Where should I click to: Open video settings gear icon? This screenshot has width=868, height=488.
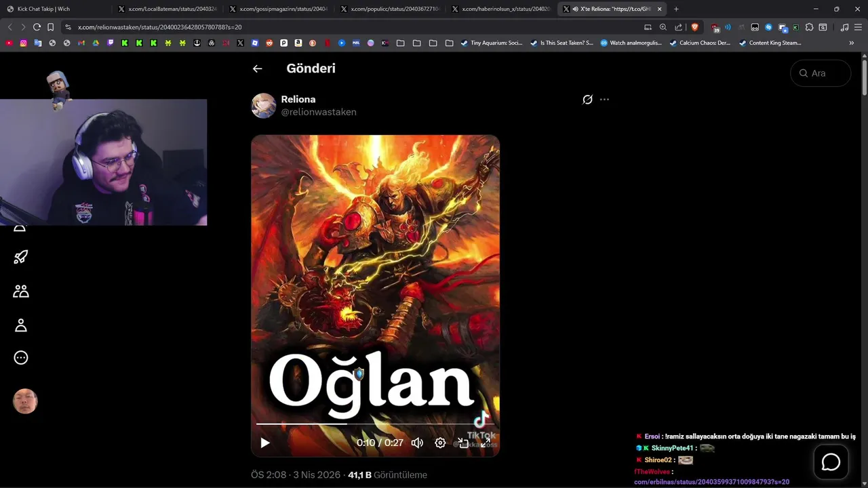click(440, 443)
